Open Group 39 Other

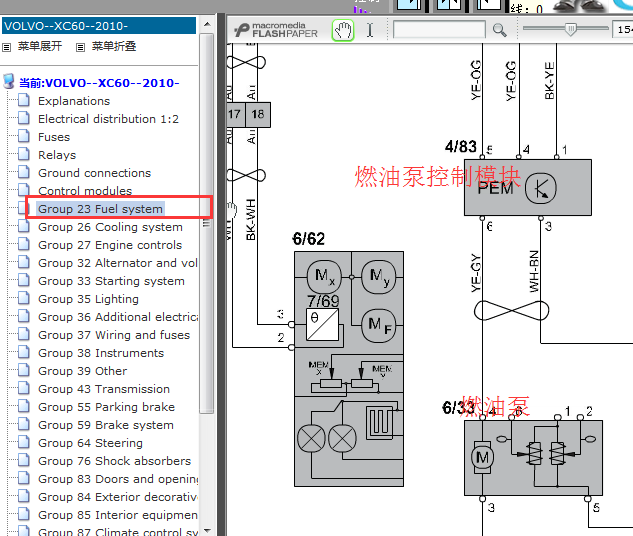(x=82, y=371)
